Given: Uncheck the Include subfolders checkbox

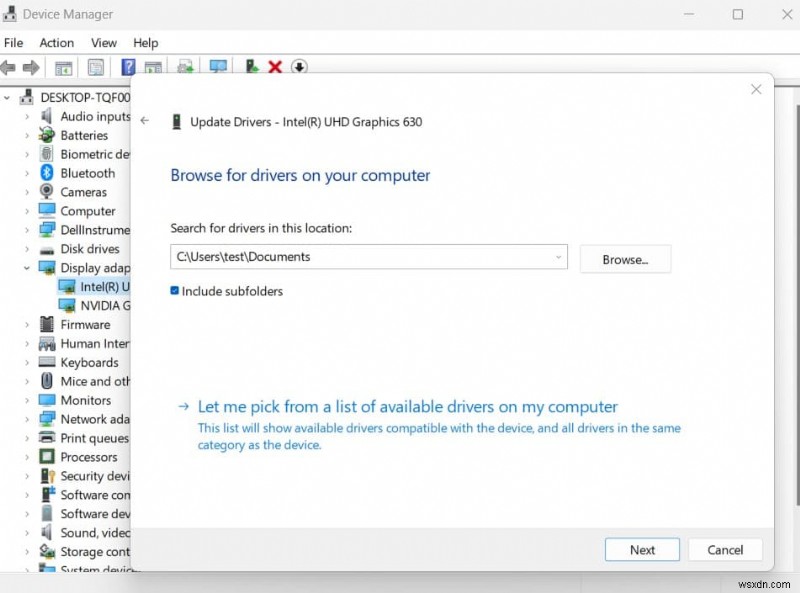Looking at the screenshot, I should pyautogui.click(x=175, y=291).
